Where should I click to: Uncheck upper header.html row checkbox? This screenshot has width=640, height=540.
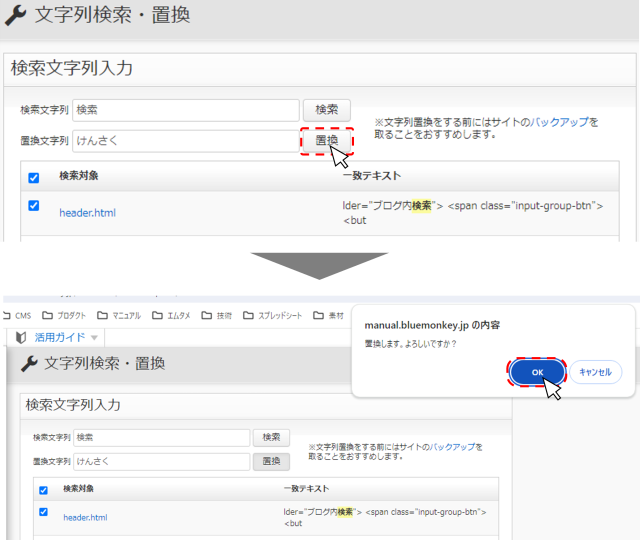coord(33,205)
